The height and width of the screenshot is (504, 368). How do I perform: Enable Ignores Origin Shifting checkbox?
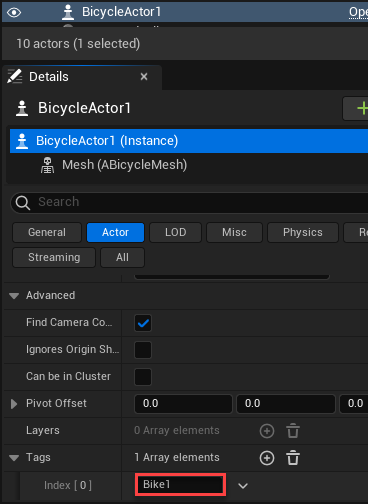[143, 350]
